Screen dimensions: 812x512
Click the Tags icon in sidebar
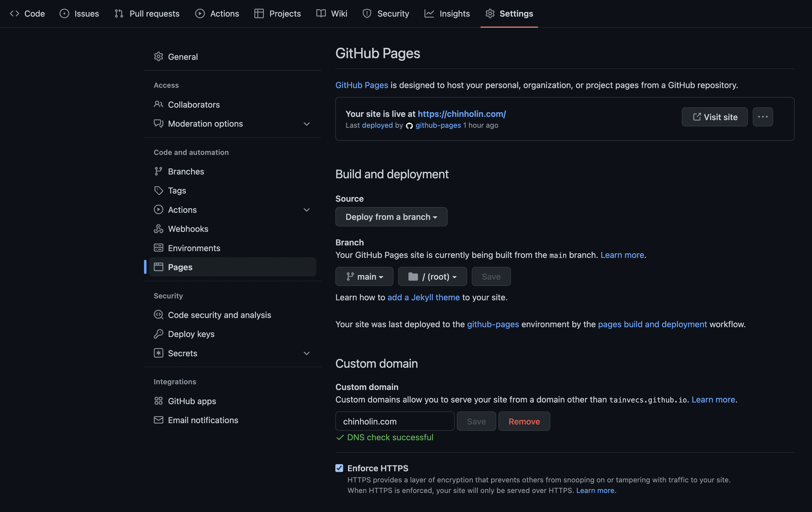[158, 191]
